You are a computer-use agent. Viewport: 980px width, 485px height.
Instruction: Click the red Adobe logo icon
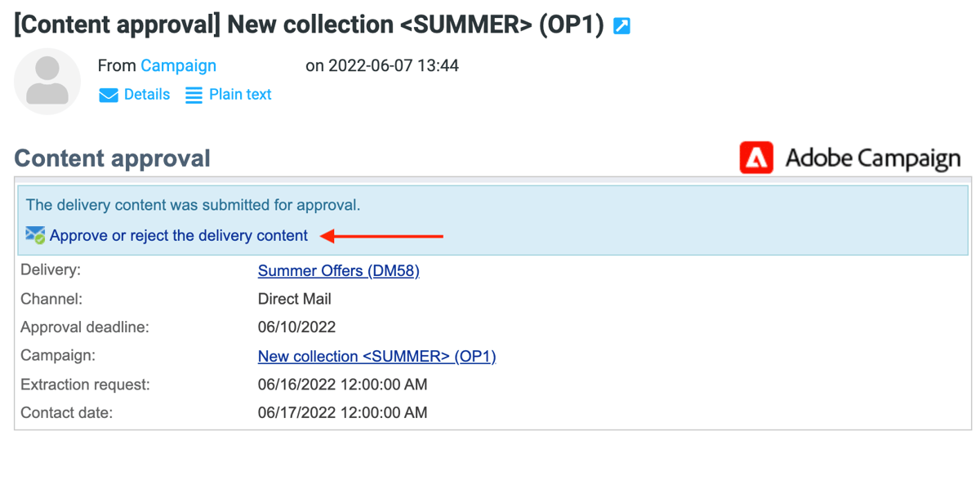756,158
